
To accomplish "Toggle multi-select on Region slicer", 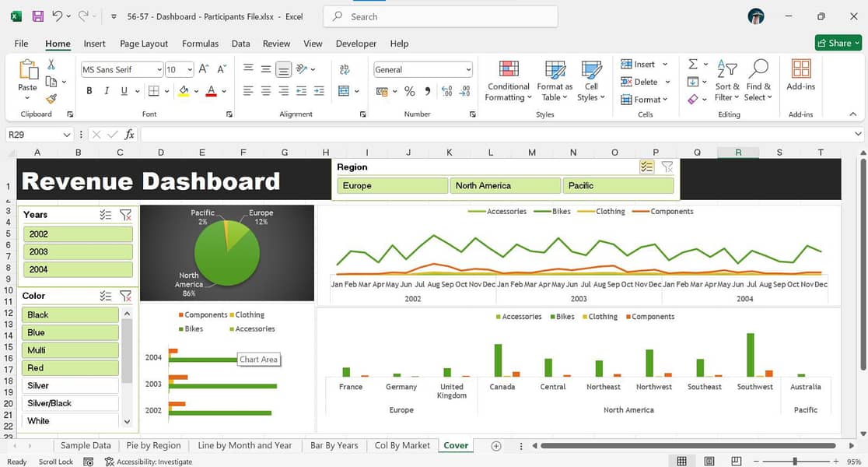I will (x=646, y=167).
